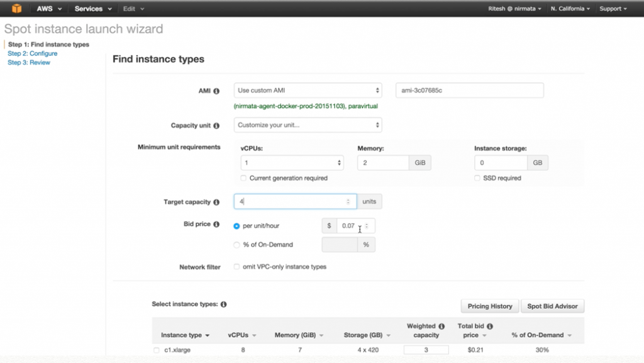
Task: Click the Memory GiB input field
Action: [x=383, y=163]
